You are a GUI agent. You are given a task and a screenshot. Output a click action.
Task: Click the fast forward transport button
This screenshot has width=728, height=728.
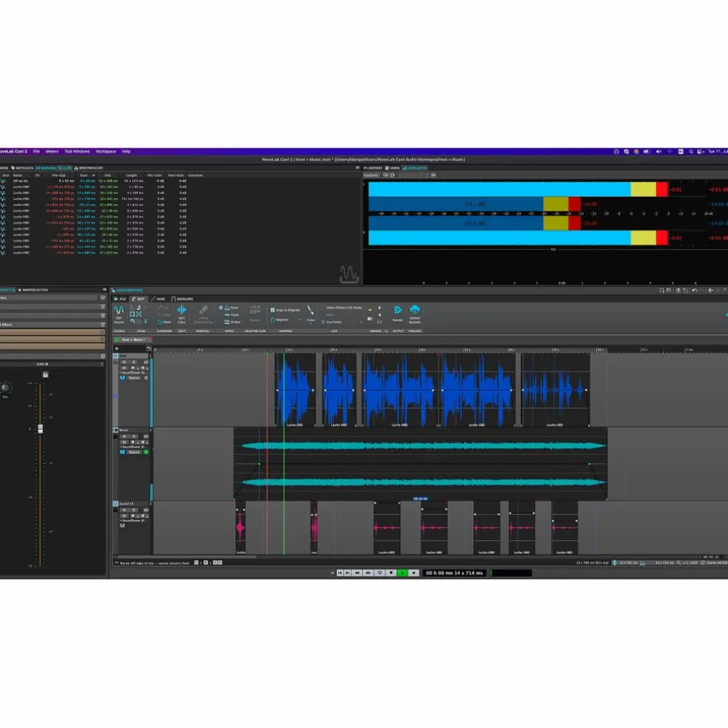(x=368, y=573)
